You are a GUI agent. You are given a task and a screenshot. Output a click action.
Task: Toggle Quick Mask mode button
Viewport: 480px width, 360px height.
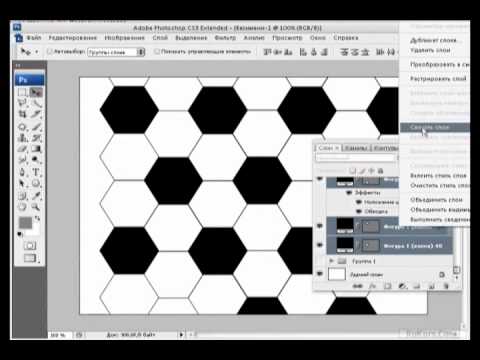click(30, 246)
